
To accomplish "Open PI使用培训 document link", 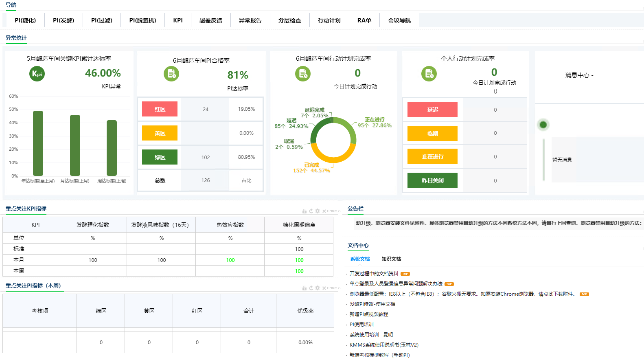I will tap(361, 325).
